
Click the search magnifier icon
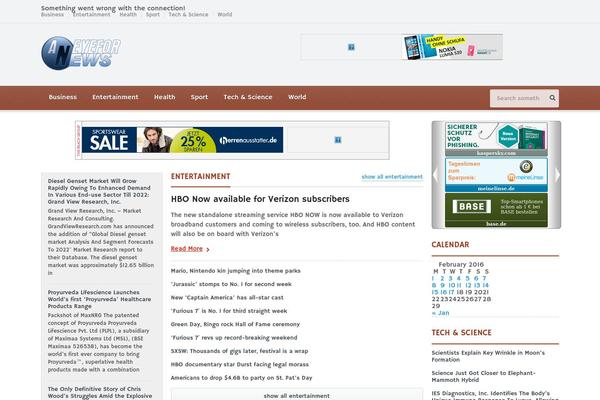tap(552, 98)
